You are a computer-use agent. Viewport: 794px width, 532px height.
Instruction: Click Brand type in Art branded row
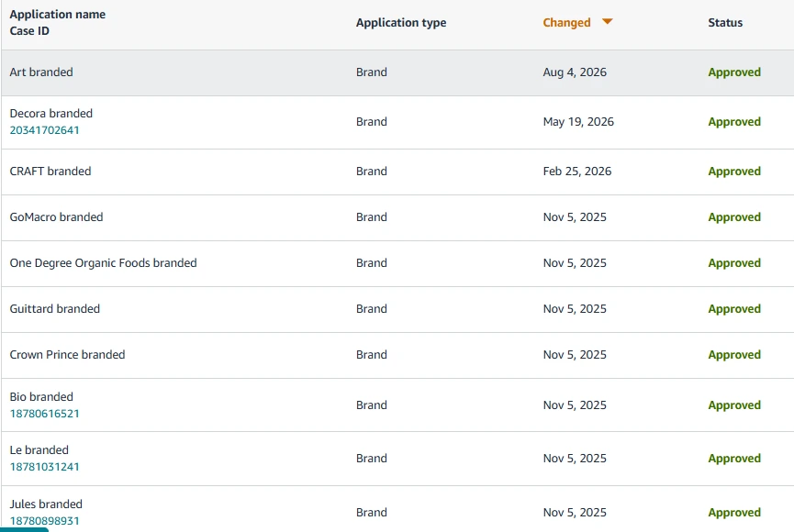click(371, 72)
